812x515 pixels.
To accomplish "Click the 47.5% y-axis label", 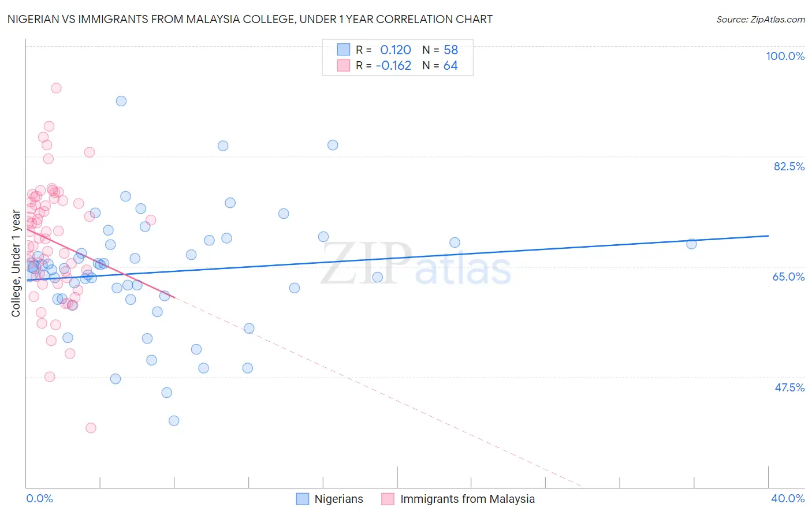I will pos(789,387).
